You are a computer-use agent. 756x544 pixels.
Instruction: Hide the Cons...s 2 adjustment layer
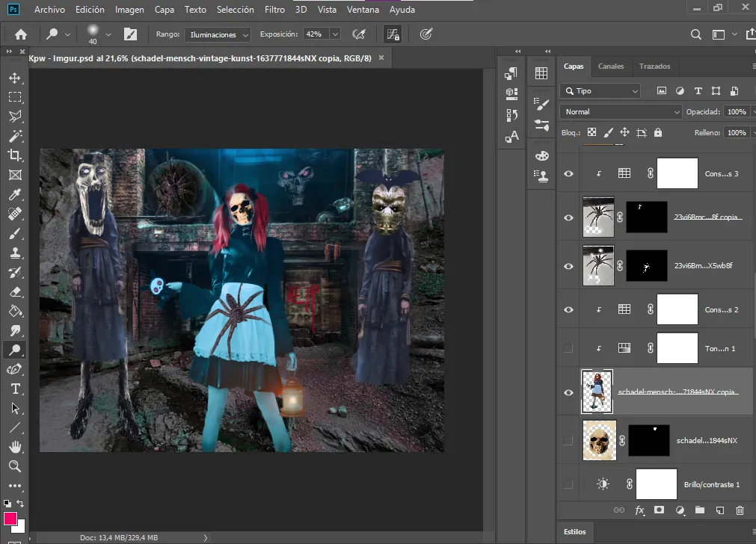(568, 310)
